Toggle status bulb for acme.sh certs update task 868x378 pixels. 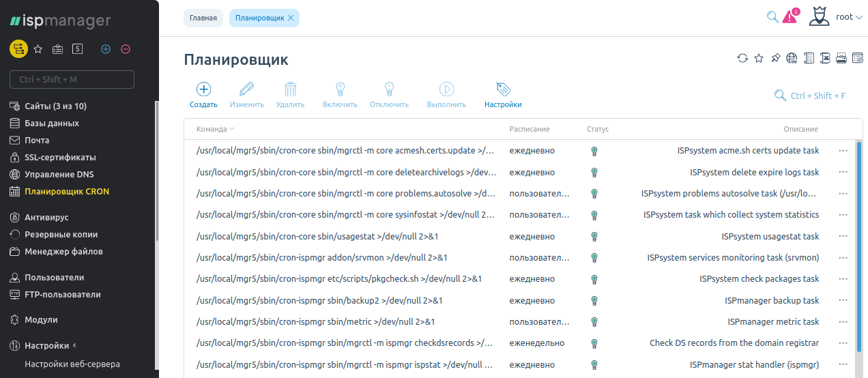click(594, 151)
